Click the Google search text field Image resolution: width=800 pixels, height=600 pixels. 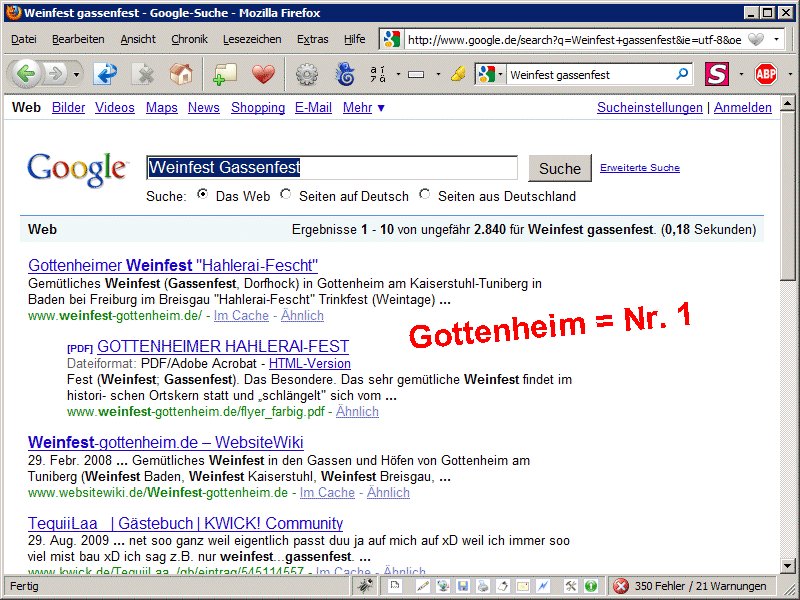point(331,168)
